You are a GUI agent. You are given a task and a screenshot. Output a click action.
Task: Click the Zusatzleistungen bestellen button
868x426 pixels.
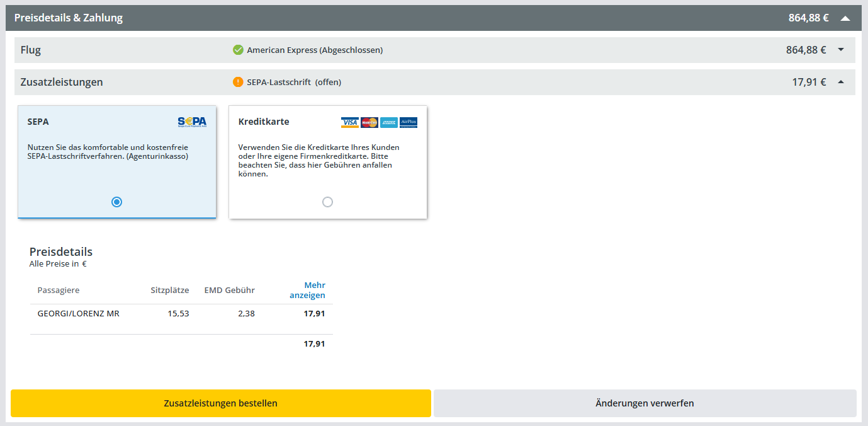click(x=220, y=403)
